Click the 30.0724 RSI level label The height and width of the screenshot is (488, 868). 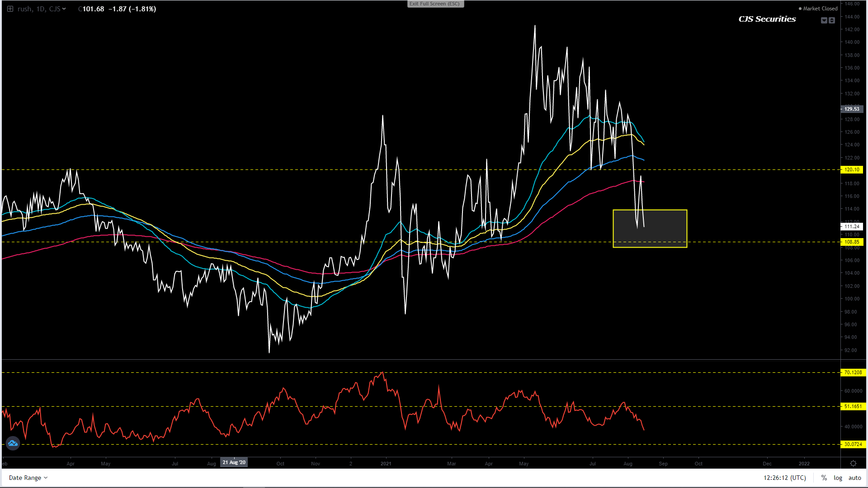coord(853,445)
